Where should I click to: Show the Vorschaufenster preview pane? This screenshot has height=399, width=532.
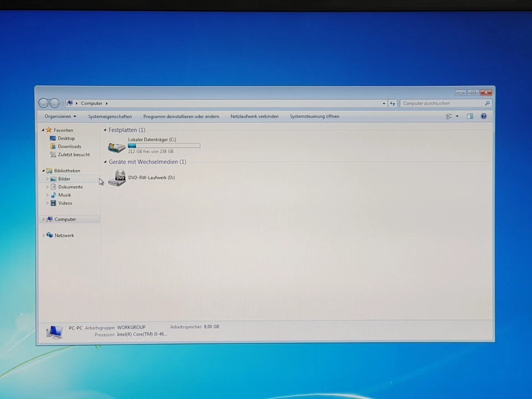click(x=470, y=116)
